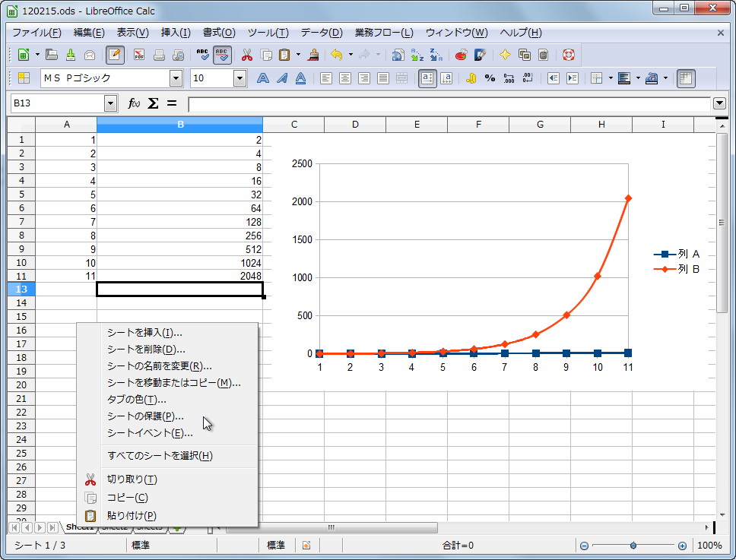Open the ファイル(F) menu

click(36, 33)
